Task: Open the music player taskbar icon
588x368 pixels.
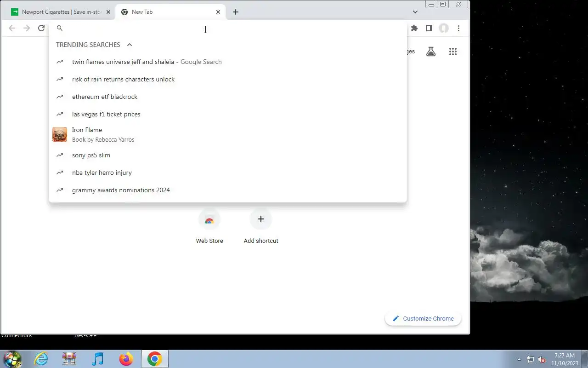Action: point(98,359)
